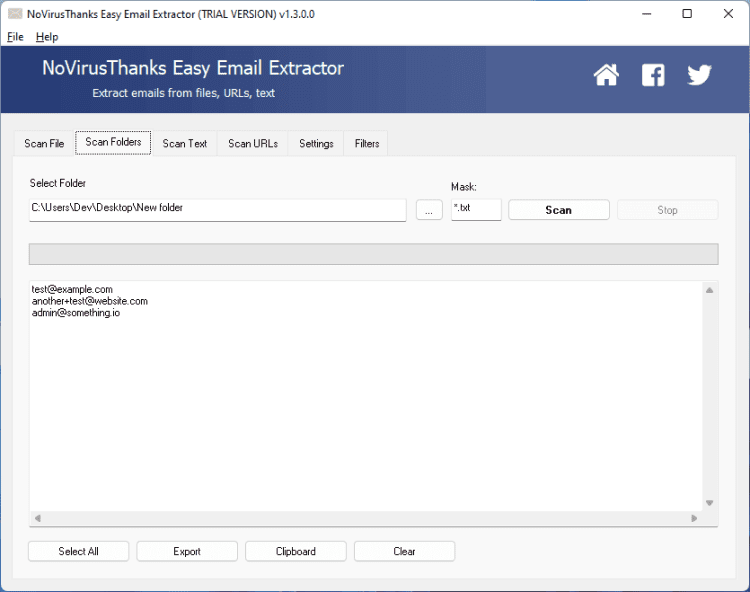
Task: Click the Select Folder path field
Action: [218, 210]
